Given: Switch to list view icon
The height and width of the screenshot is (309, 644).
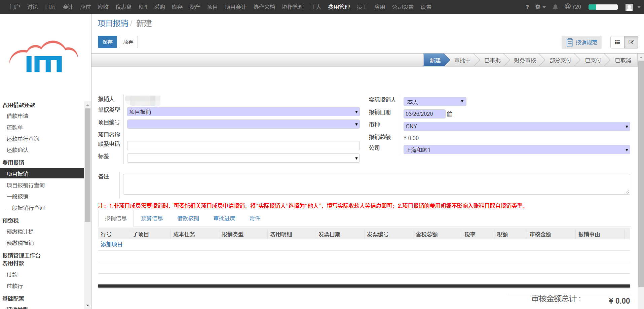Looking at the screenshot, I should tap(617, 42).
